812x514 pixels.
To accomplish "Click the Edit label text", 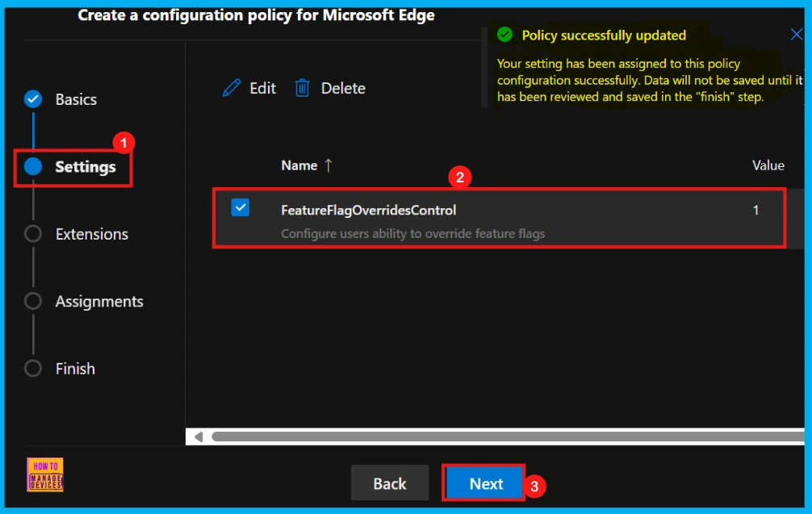I will pos(262,89).
